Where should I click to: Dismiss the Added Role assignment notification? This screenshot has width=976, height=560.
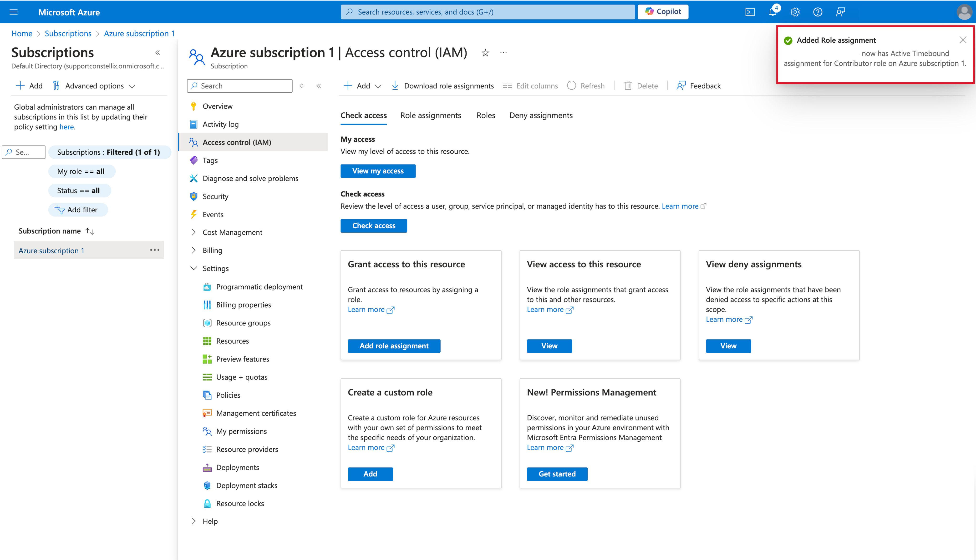pyautogui.click(x=962, y=40)
